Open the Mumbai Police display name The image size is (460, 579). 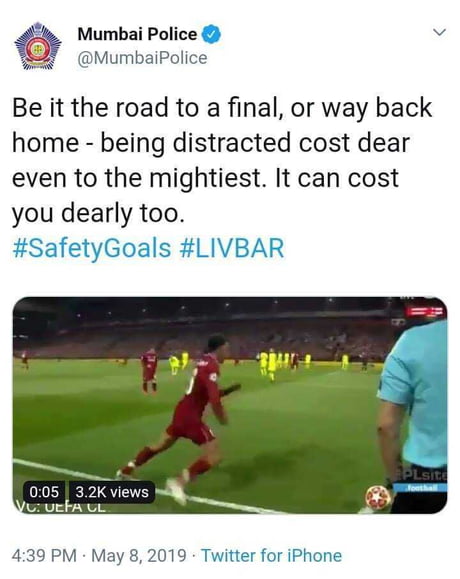click(x=137, y=34)
